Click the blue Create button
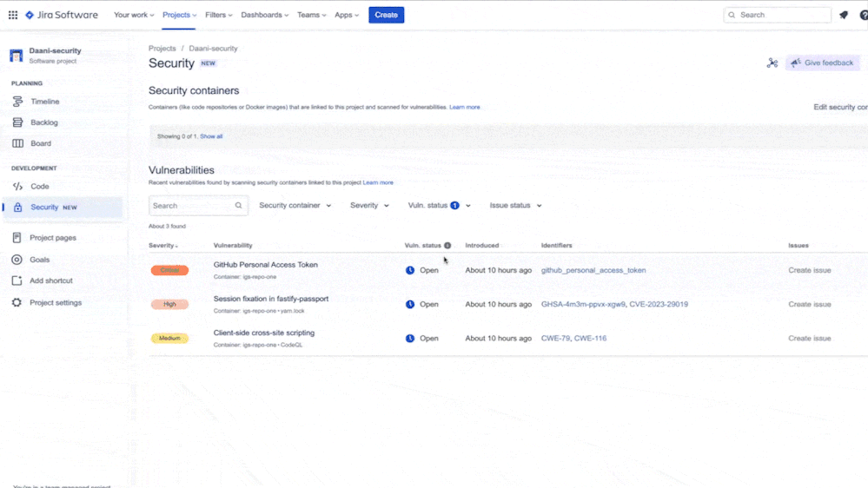This screenshot has height=488, width=868. [387, 15]
